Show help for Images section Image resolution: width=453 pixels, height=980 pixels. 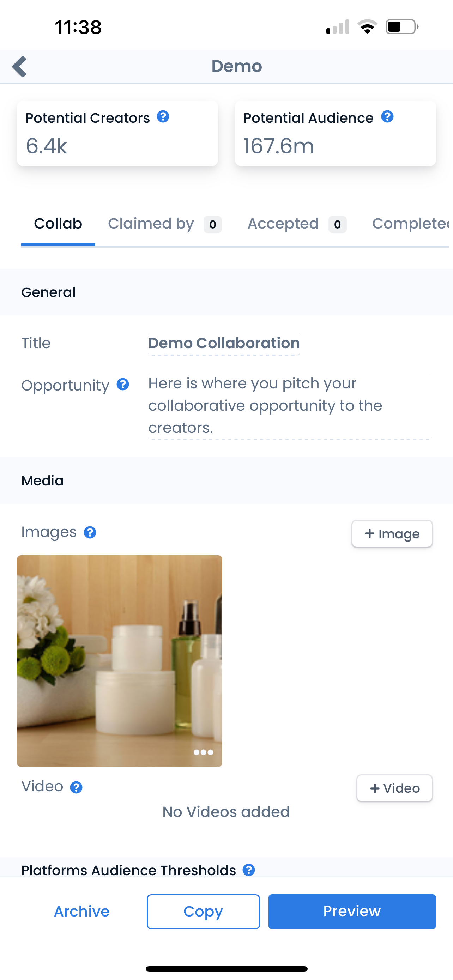coord(90,532)
